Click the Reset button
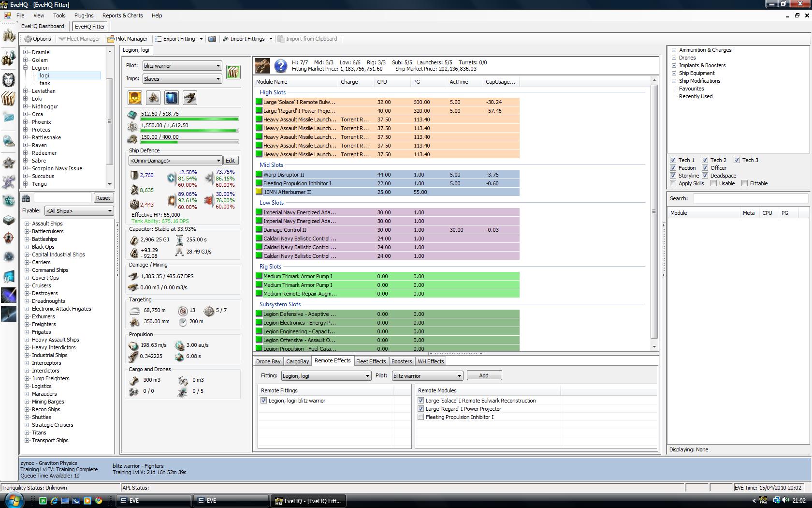Viewport: 812px width, 508px height. [x=103, y=198]
